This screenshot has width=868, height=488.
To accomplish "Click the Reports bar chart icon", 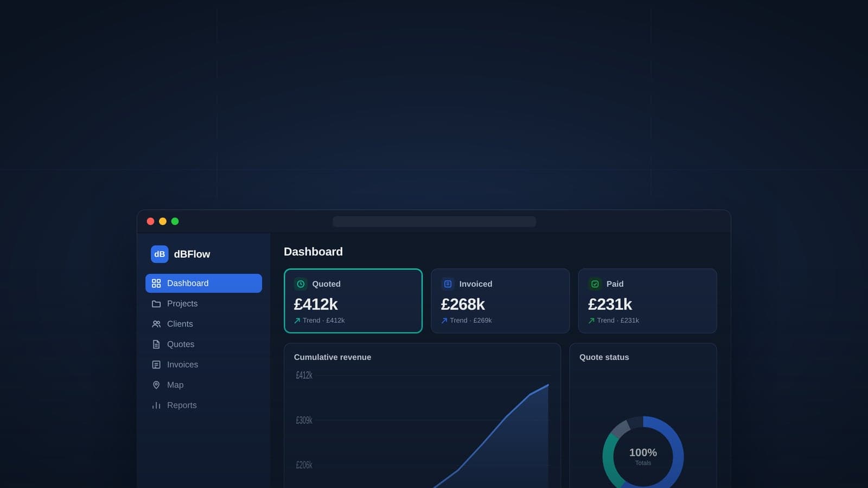I will tap(156, 405).
